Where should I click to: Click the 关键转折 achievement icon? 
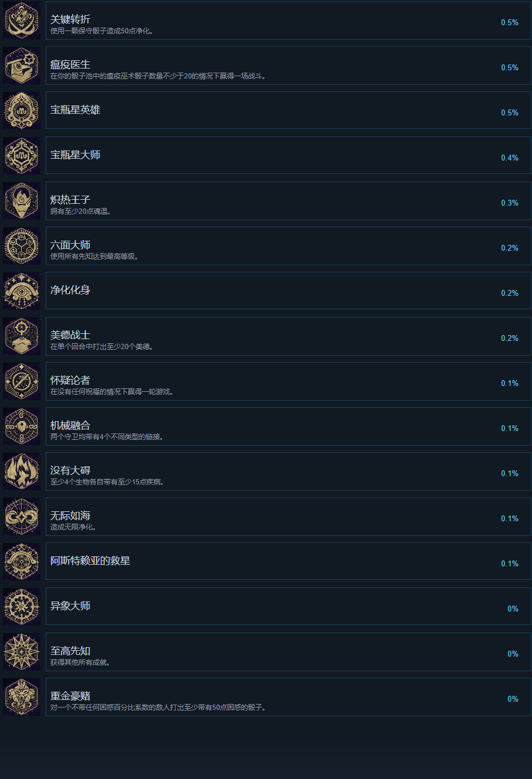(x=22, y=20)
